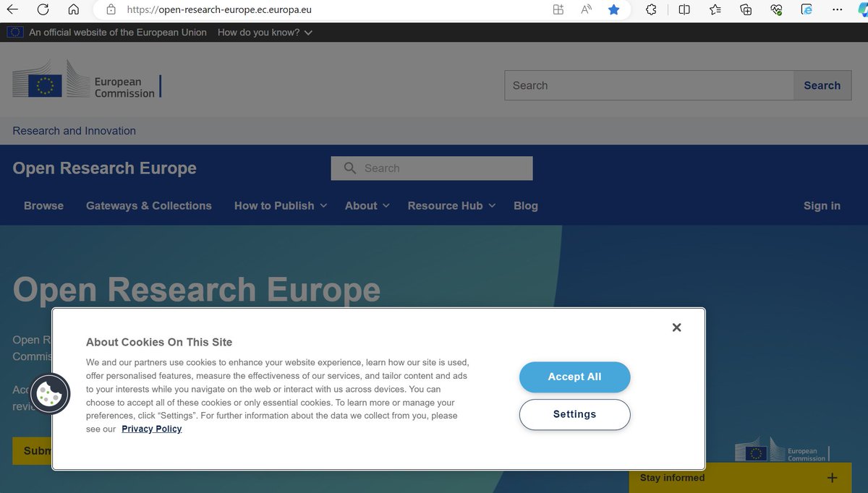Expand the How to Publish menu

click(x=281, y=205)
